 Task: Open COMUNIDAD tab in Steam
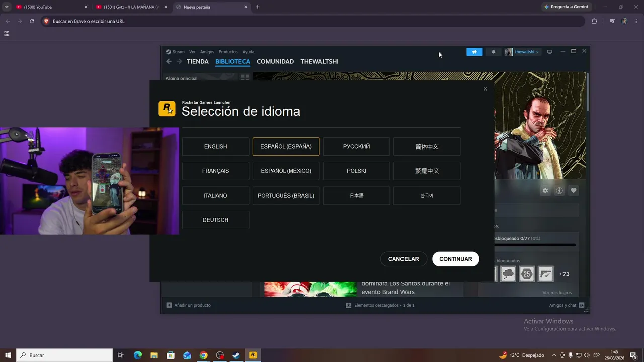click(x=275, y=62)
